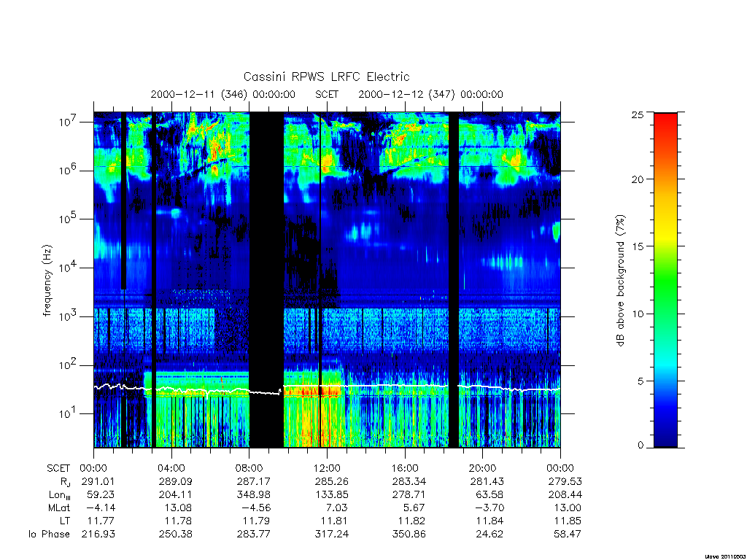747x560 pixels.
Task: Click the 0 tick on the color scale
Action: click(640, 446)
